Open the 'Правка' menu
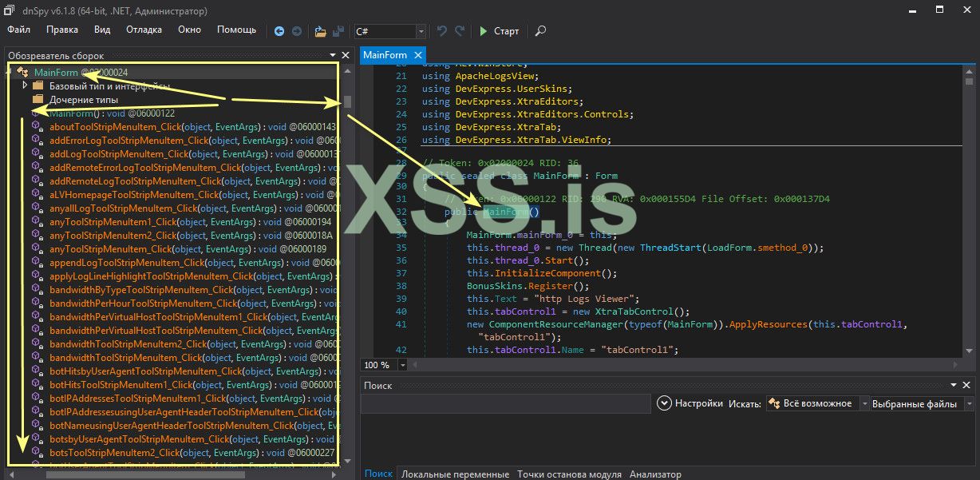 [x=62, y=30]
